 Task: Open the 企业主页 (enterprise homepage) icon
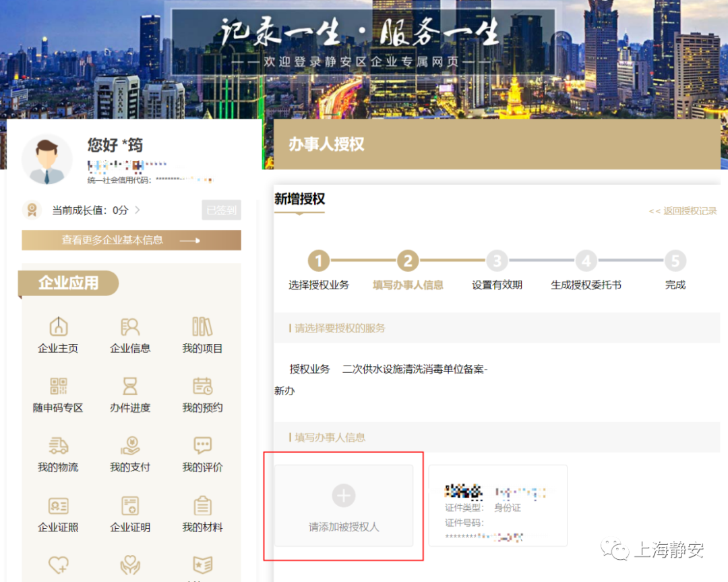point(58,334)
